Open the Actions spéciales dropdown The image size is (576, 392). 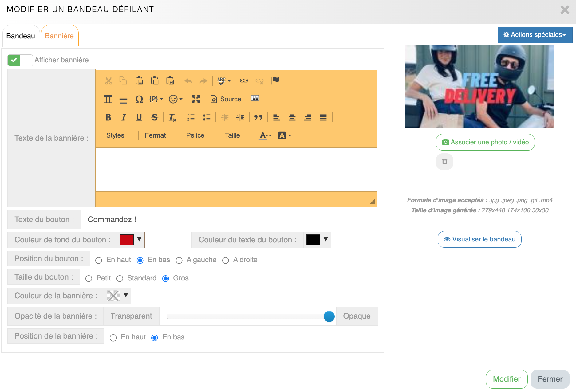point(535,35)
